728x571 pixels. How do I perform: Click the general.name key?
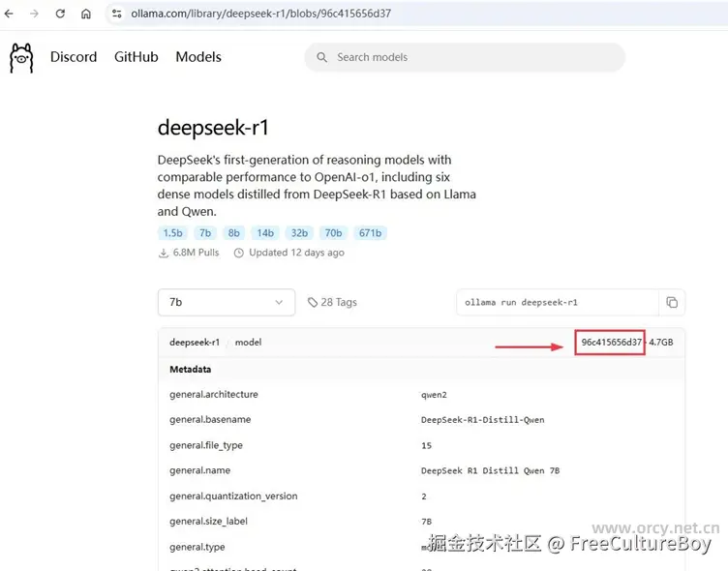click(x=199, y=470)
